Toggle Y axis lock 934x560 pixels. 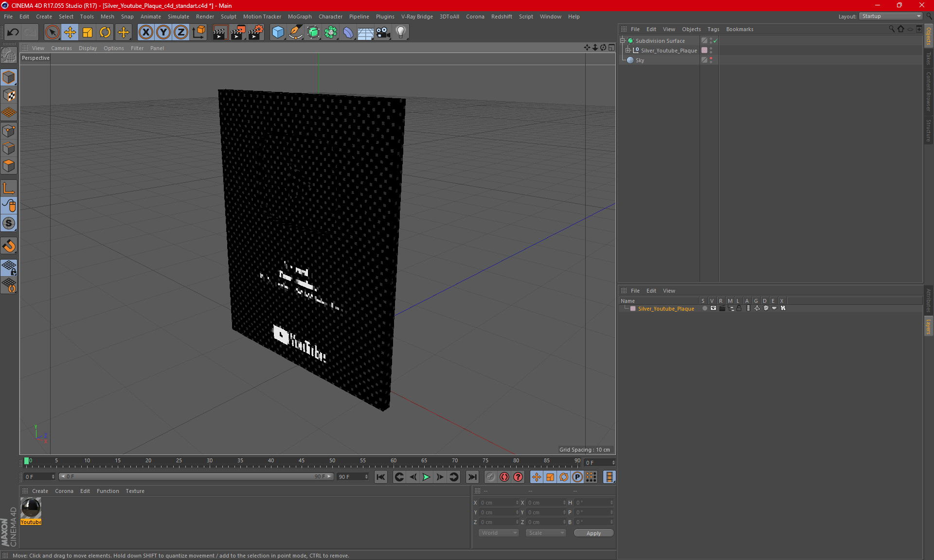163,32
